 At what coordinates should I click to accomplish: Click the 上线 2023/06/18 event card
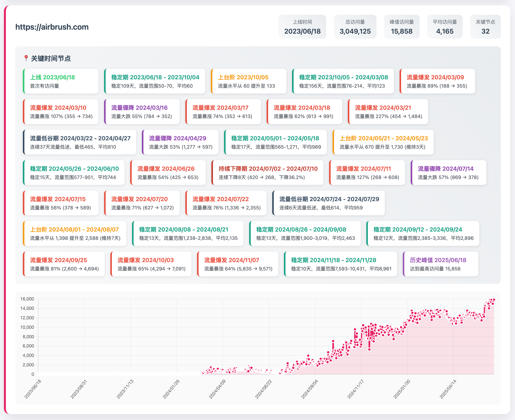(x=61, y=81)
